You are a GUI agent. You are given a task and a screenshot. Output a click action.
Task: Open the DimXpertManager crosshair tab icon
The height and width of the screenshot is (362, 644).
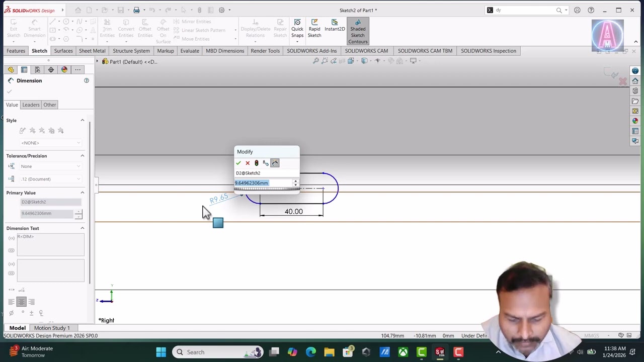click(x=51, y=70)
